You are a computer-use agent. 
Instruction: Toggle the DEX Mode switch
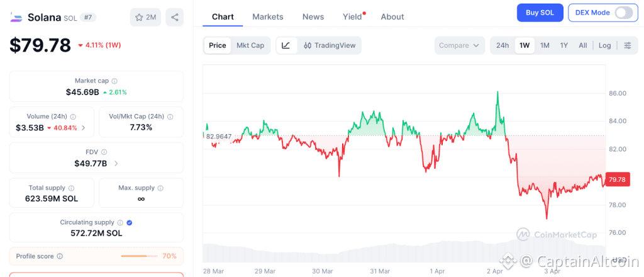click(x=623, y=13)
